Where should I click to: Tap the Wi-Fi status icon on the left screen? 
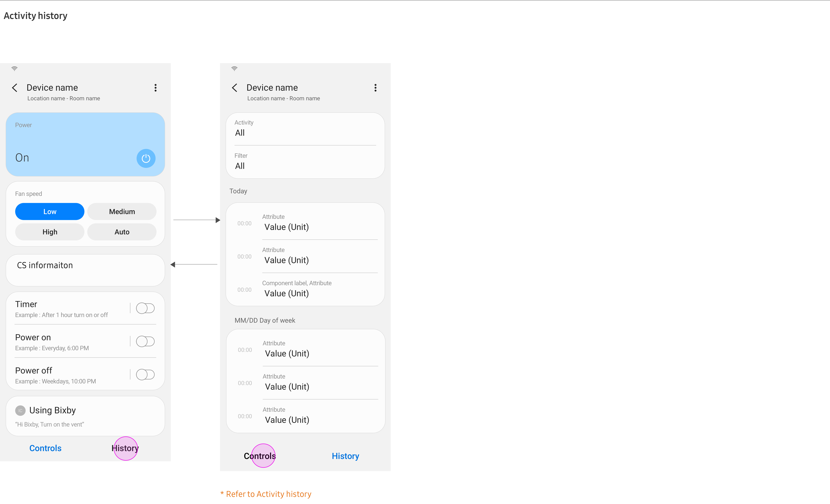[x=15, y=69]
